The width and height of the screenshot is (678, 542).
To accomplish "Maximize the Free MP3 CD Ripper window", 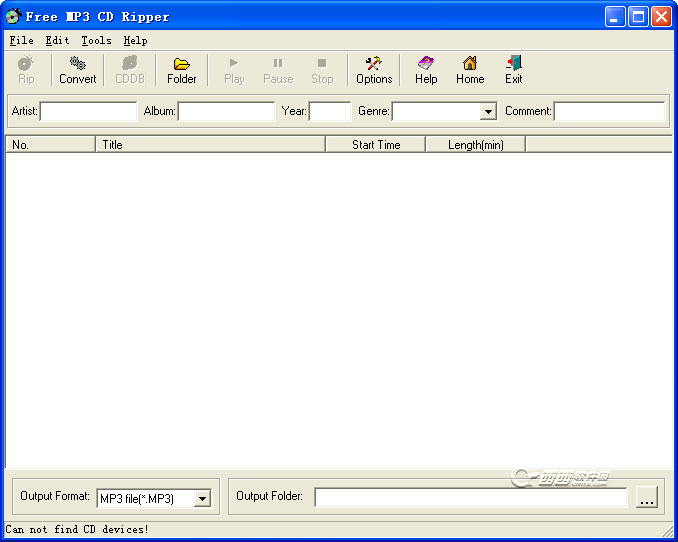I will click(x=638, y=17).
